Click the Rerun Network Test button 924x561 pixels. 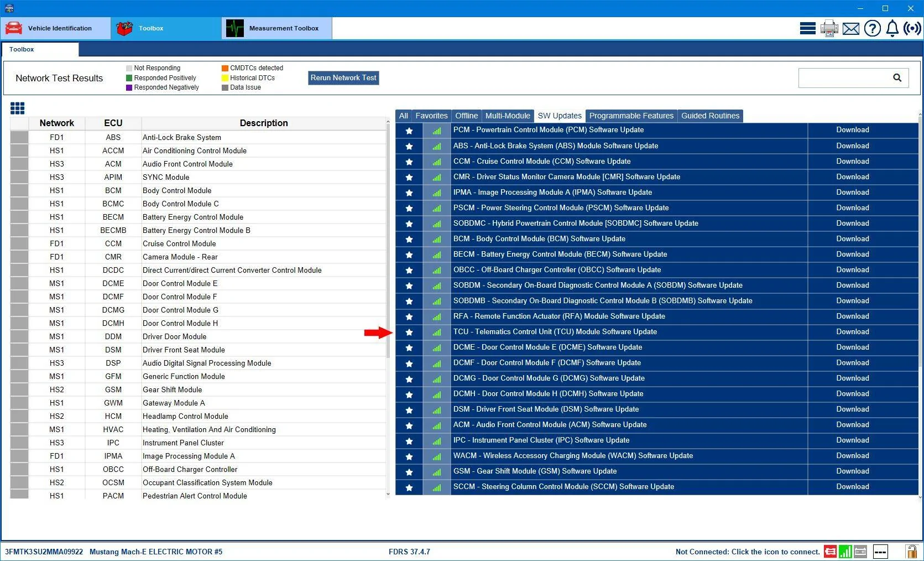[x=343, y=78]
